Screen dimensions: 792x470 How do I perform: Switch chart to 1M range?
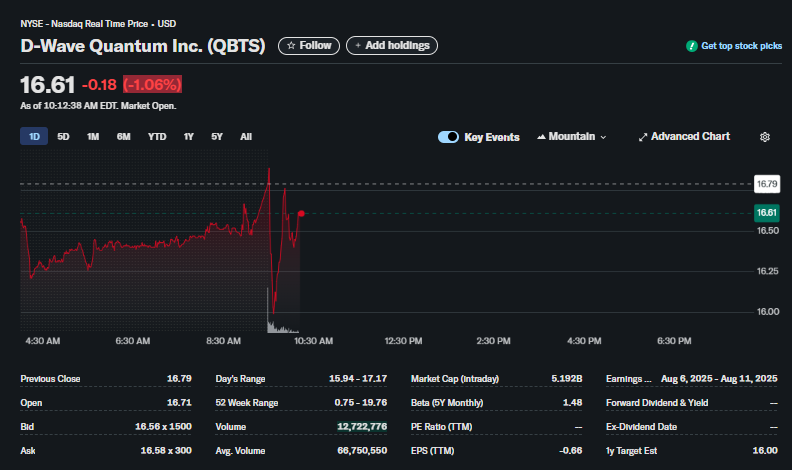[93, 136]
